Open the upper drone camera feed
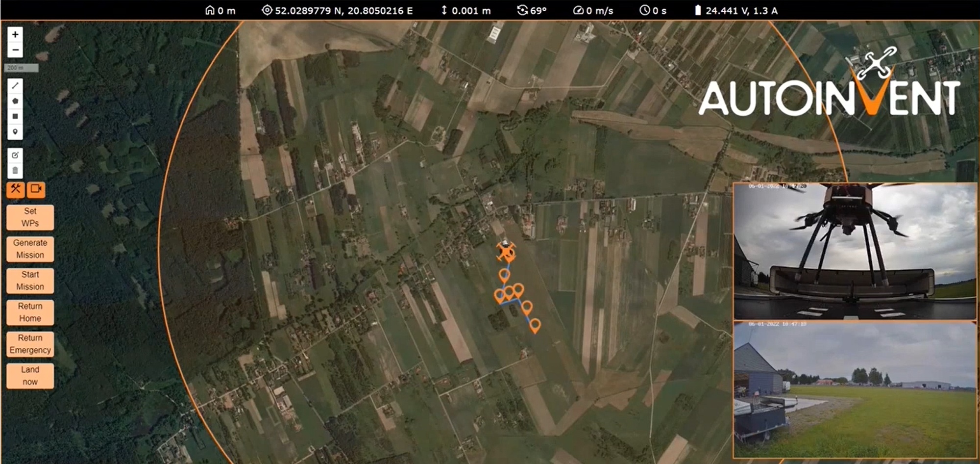 coord(855,251)
